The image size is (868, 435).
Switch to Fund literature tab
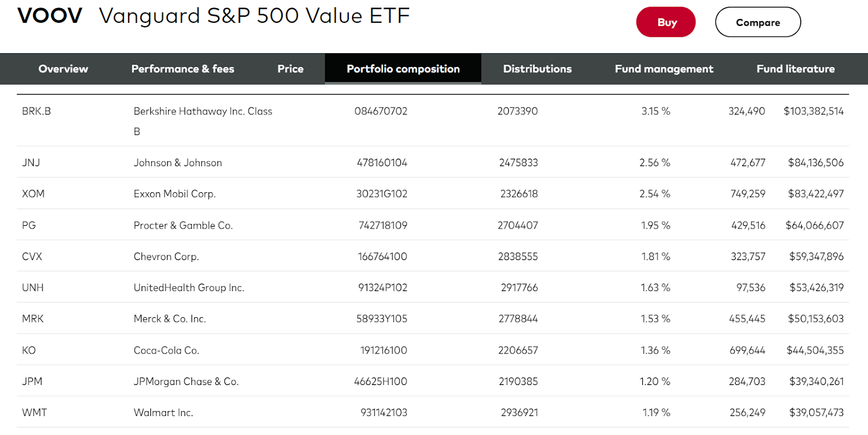[795, 69]
